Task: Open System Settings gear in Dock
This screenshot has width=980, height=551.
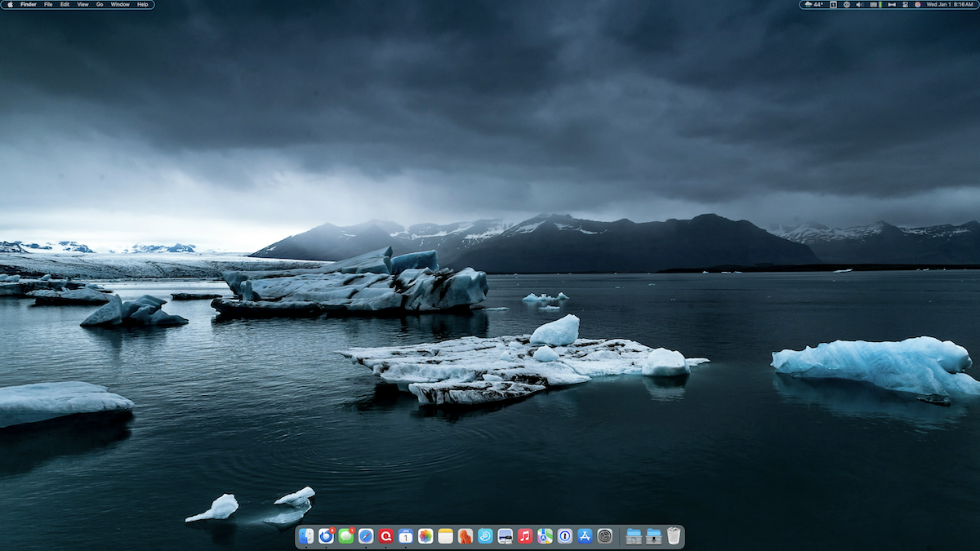Action: 604,536
